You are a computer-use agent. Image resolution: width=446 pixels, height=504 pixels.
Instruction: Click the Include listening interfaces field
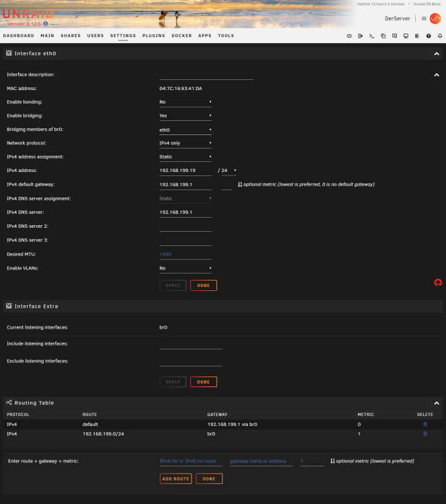[191, 344]
